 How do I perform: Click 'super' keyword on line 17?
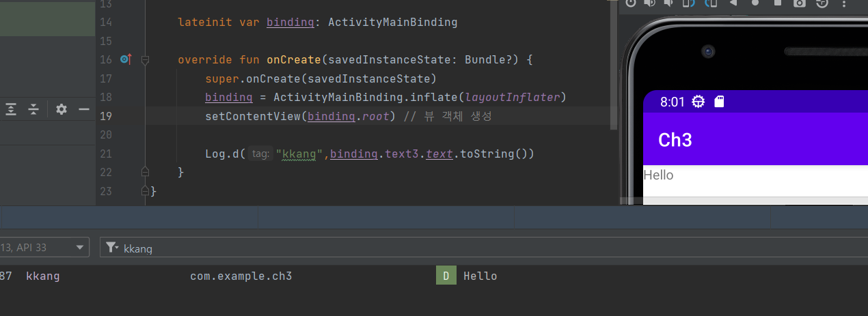(222, 78)
